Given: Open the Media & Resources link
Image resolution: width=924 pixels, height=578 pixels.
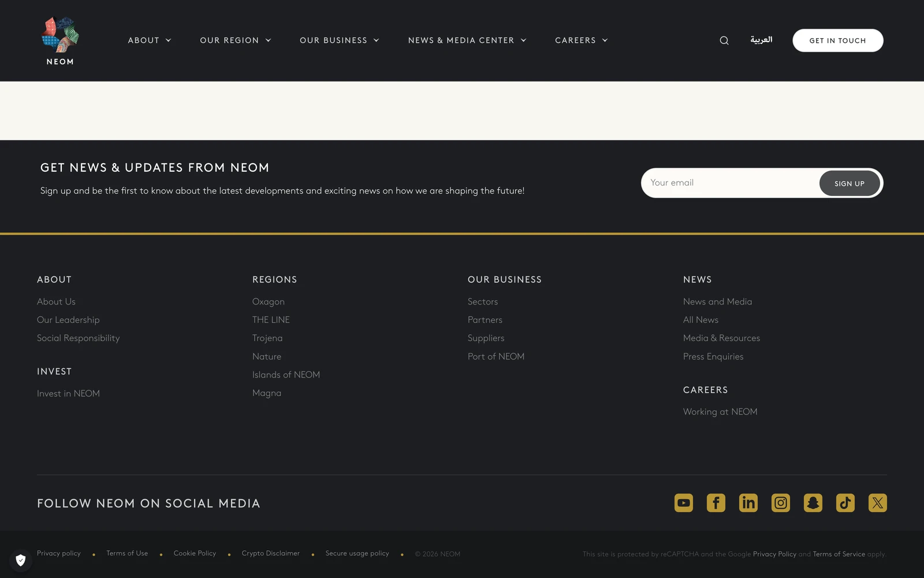Looking at the screenshot, I should [x=722, y=338].
